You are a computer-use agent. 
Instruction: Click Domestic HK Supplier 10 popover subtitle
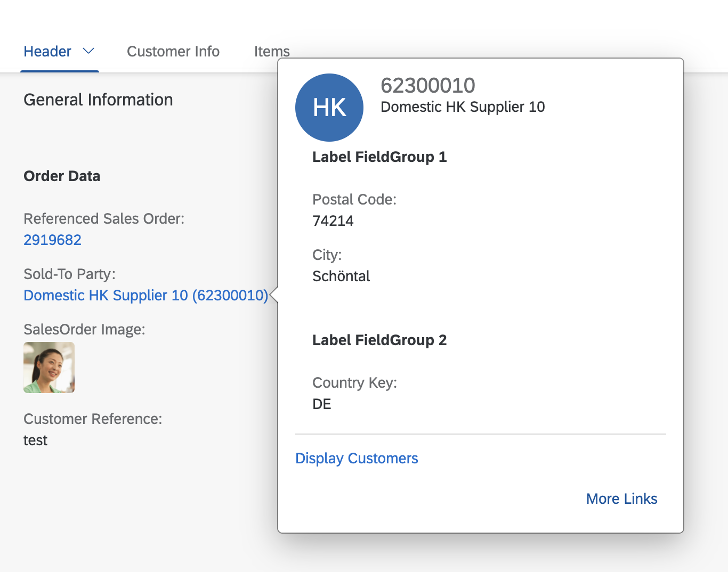463,107
